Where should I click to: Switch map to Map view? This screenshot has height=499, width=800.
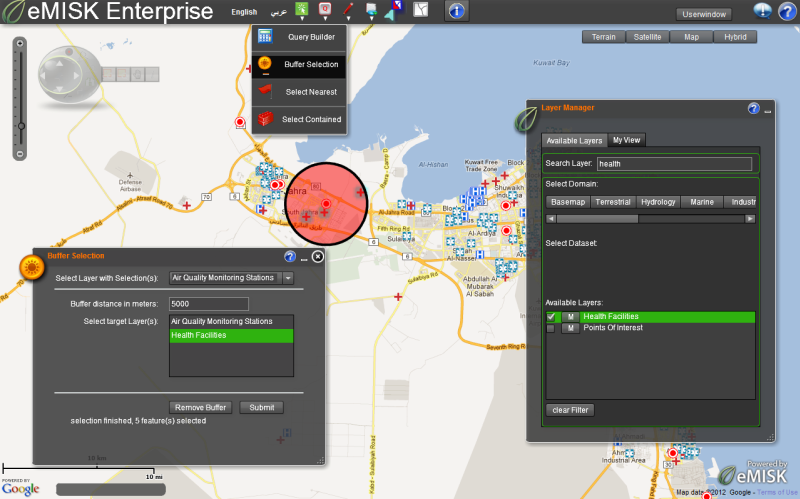(691, 37)
